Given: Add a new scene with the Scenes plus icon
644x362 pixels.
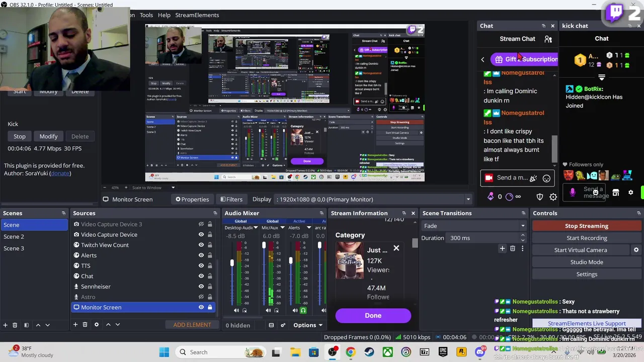Looking at the screenshot, I should (x=5, y=325).
